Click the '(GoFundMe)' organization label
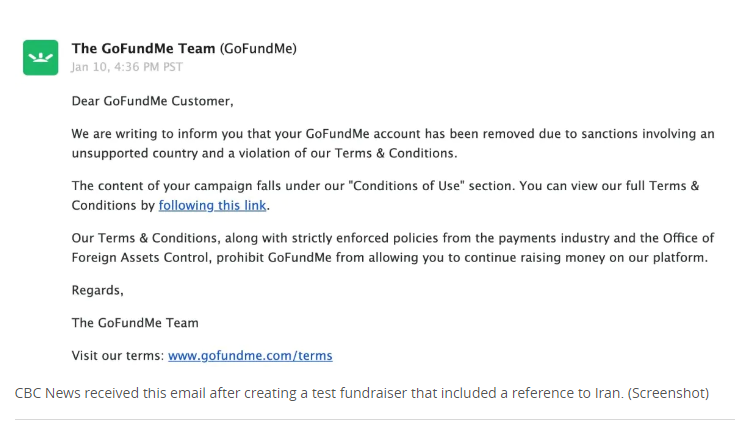The width and height of the screenshot is (750, 430). pyautogui.click(x=258, y=48)
